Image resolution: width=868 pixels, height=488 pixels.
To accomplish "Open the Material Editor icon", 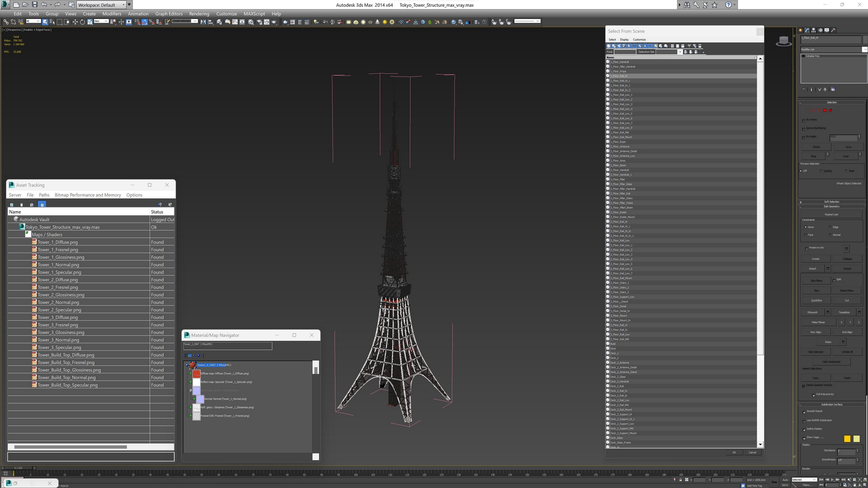I will [251, 22].
